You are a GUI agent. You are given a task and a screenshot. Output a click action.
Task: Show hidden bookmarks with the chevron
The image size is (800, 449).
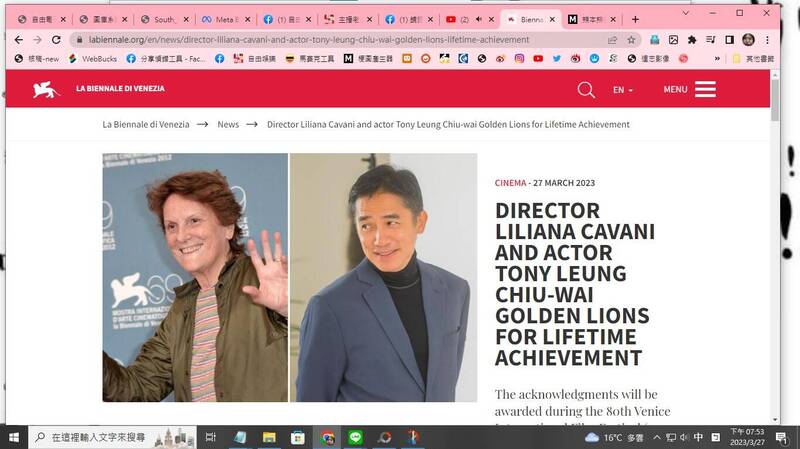717,59
